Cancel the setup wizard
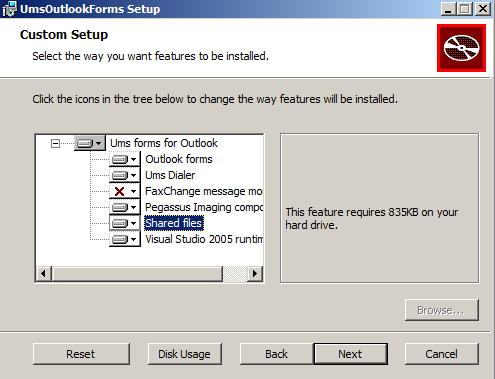This screenshot has width=495, height=379. coord(442,354)
